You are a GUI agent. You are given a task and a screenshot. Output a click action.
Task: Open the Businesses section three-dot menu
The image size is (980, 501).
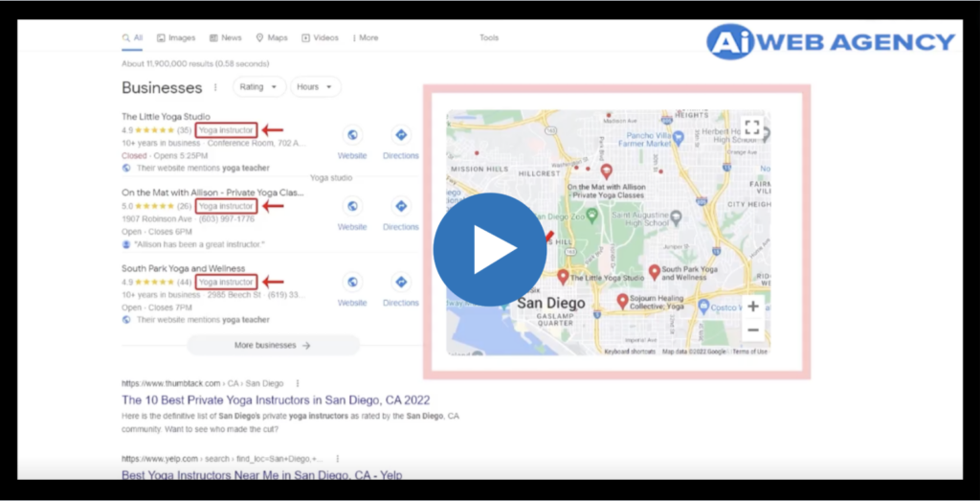(x=215, y=88)
